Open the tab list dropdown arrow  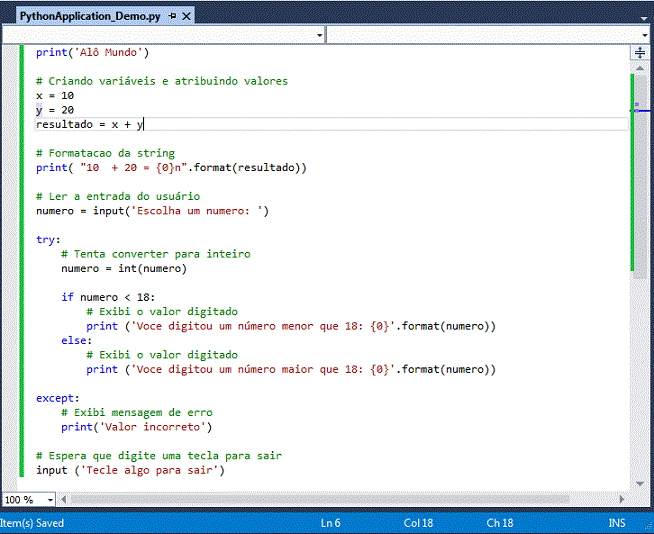pyautogui.click(x=645, y=18)
